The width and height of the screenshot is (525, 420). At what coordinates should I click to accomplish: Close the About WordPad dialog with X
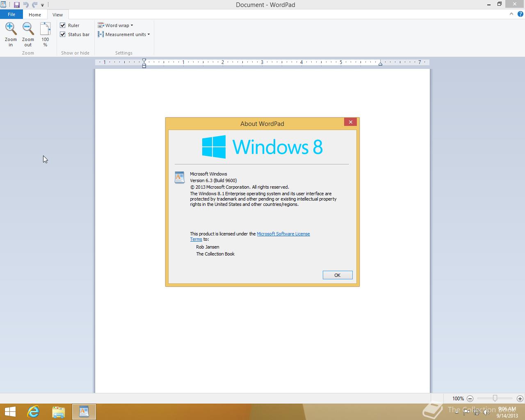(351, 122)
